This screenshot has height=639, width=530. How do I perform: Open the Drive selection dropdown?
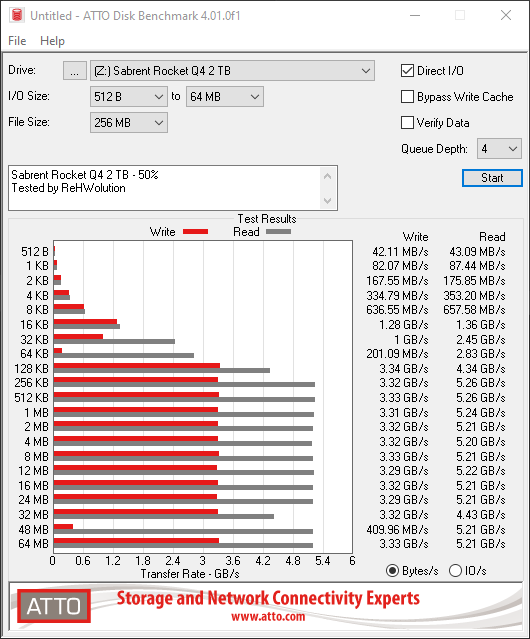tap(232, 71)
